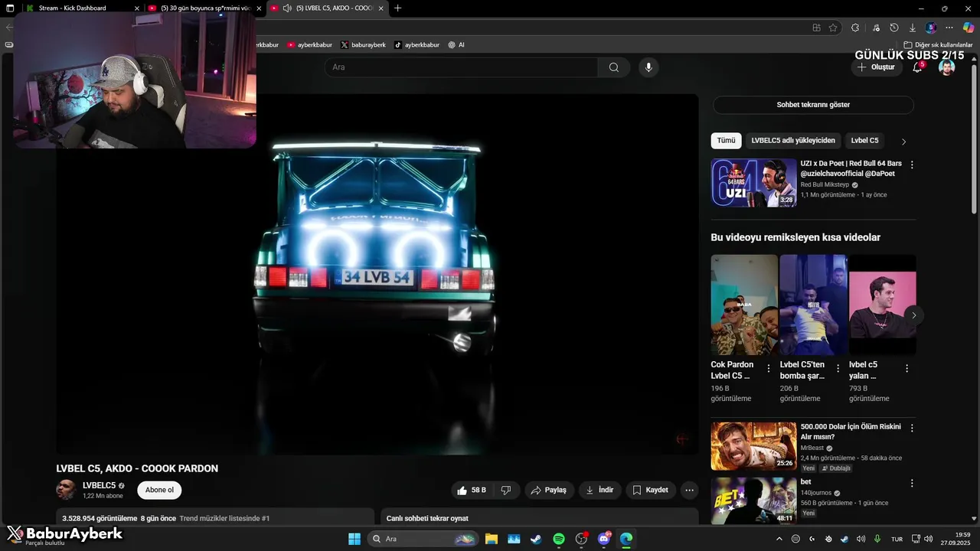980x551 pixels.
Task: Show next remix shorts arrow
Action: pos(913,315)
